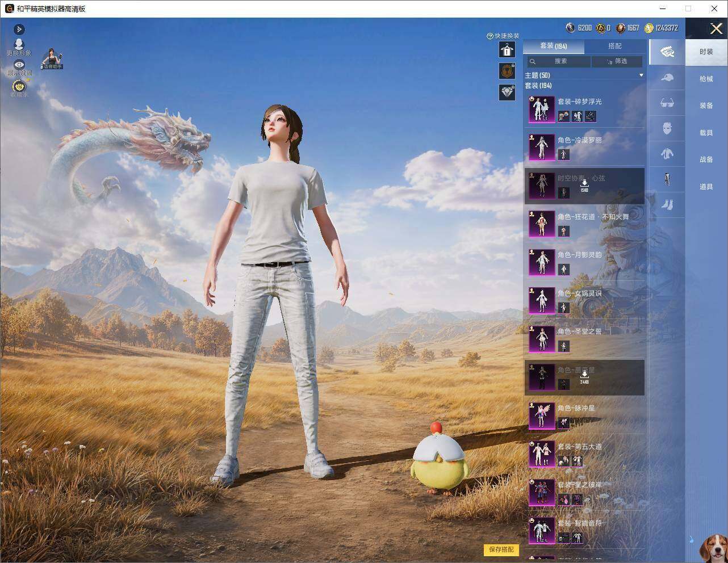This screenshot has width=728, height=563.
Task: Select the 角色-脉冲星 character thumbnail
Action: point(542,415)
